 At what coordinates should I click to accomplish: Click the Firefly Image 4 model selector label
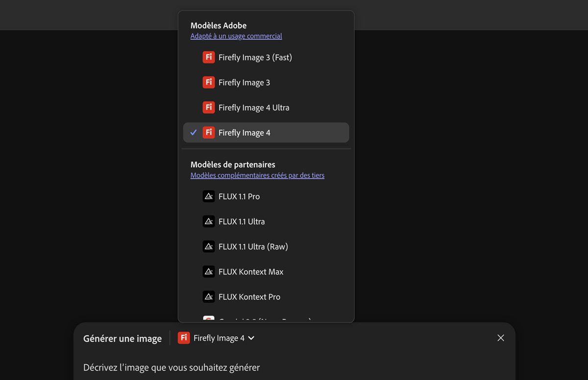219,338
